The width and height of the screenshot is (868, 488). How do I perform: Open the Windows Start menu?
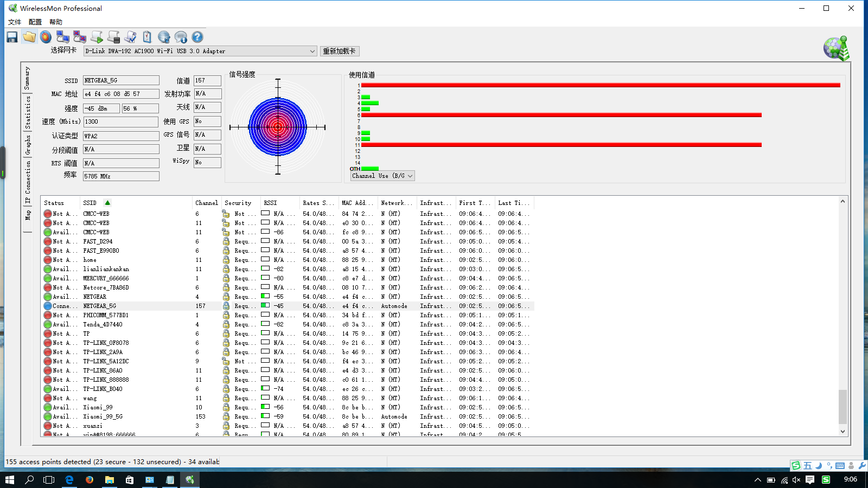[x=9, y=480]
